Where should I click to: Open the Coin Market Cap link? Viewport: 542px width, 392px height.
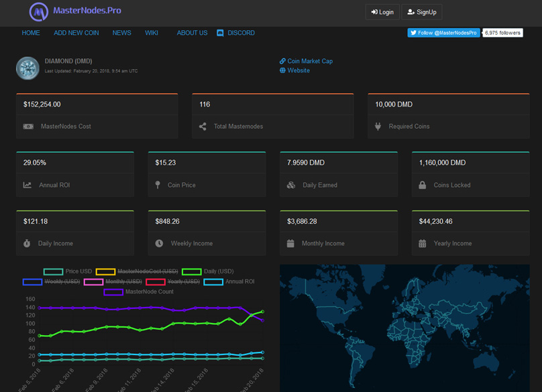[x=310, y=61]
